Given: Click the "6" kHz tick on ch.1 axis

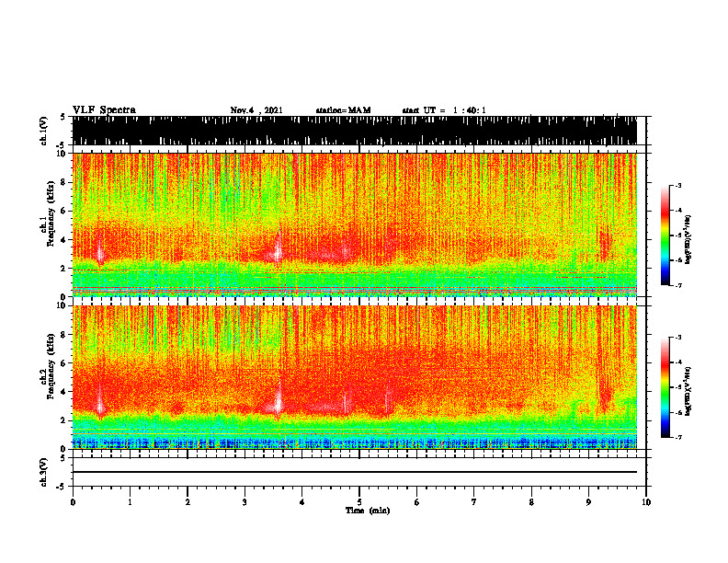Looking at the screenshot, I should (63, 212).
